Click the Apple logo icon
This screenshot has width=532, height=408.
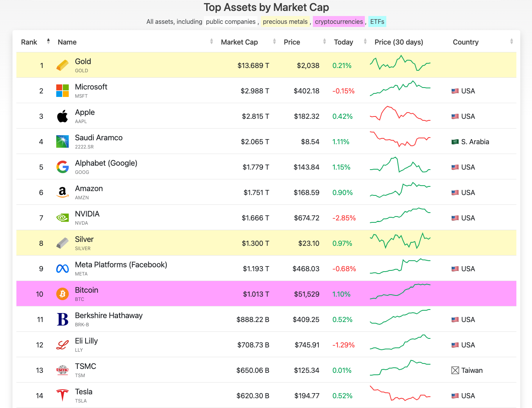[x=62, y=116]
